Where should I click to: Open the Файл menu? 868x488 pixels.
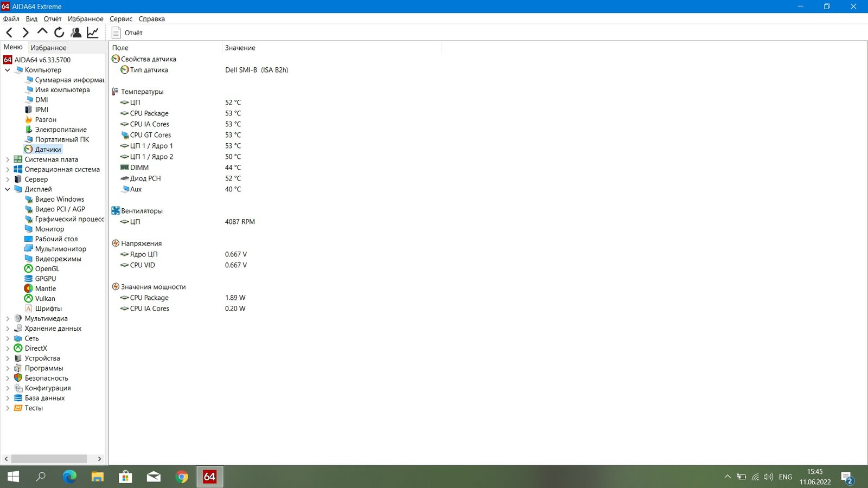(11, 19)
